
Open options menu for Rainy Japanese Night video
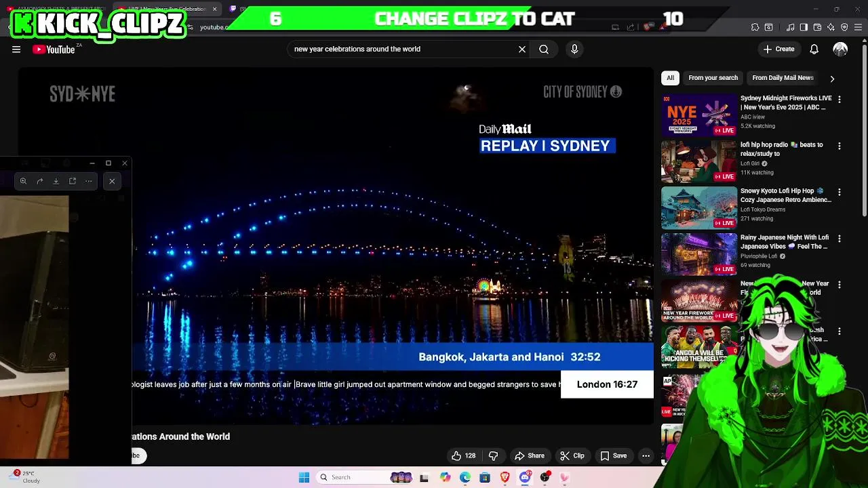click(x=840, y=239)
